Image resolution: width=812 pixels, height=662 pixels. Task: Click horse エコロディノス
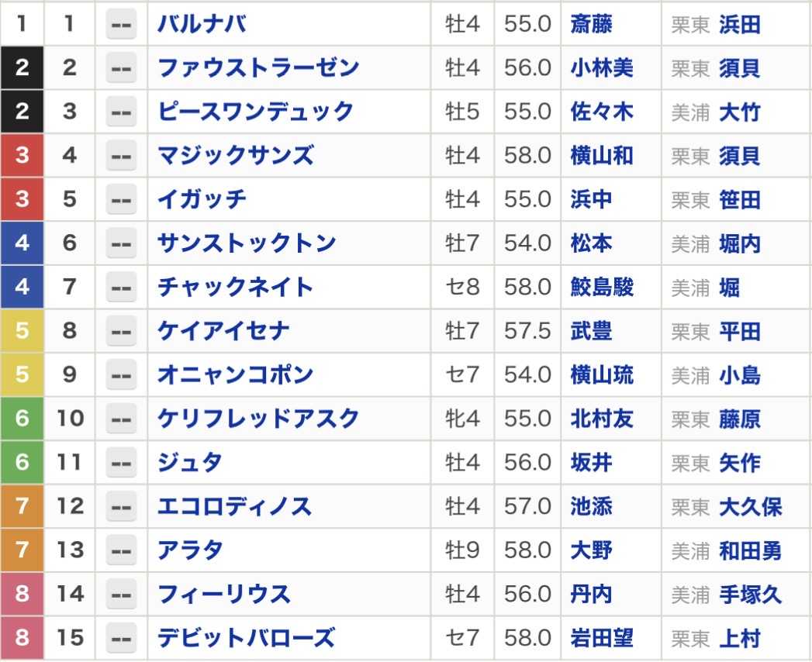pos(234,507)
